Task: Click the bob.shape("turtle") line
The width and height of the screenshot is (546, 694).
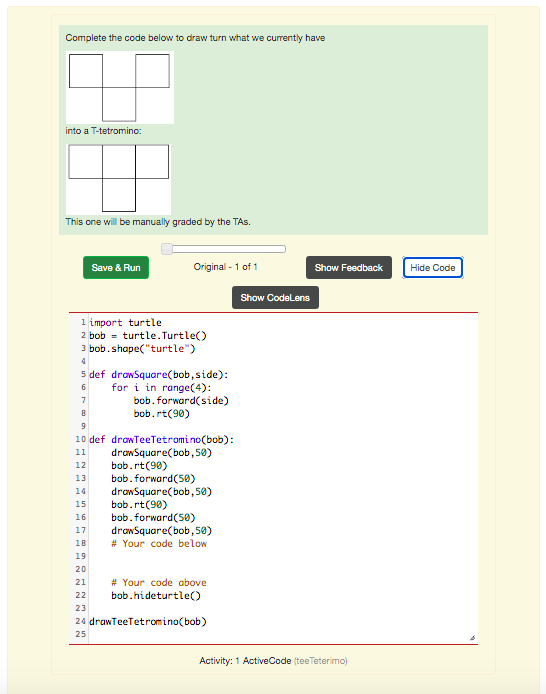Action: [x=142, y=349]
